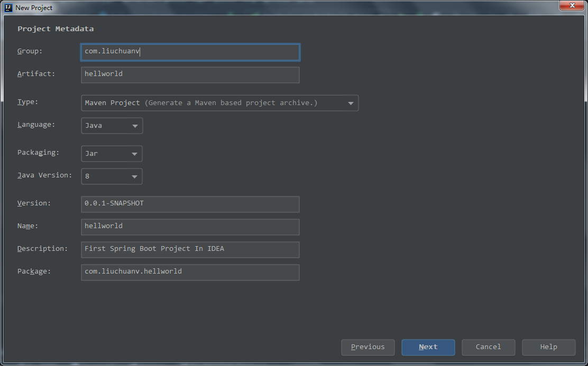This screenshot has height=366, width=588.
Task: Open the Type dropdown showing Maven Project
Action: (219, 103)
